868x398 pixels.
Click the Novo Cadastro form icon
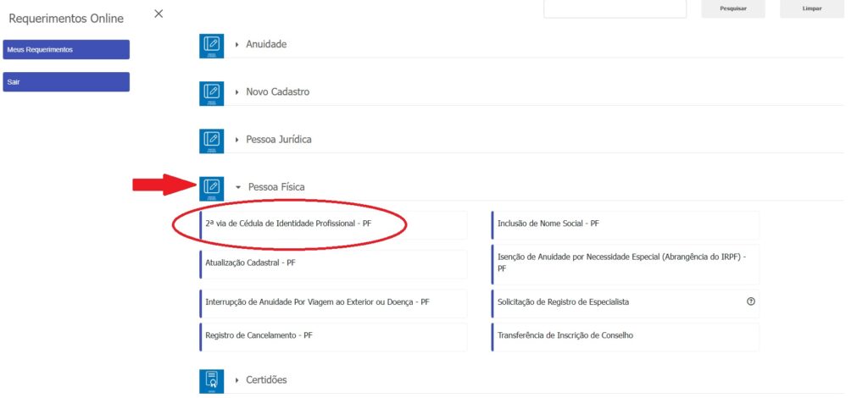tap(211, 93)
